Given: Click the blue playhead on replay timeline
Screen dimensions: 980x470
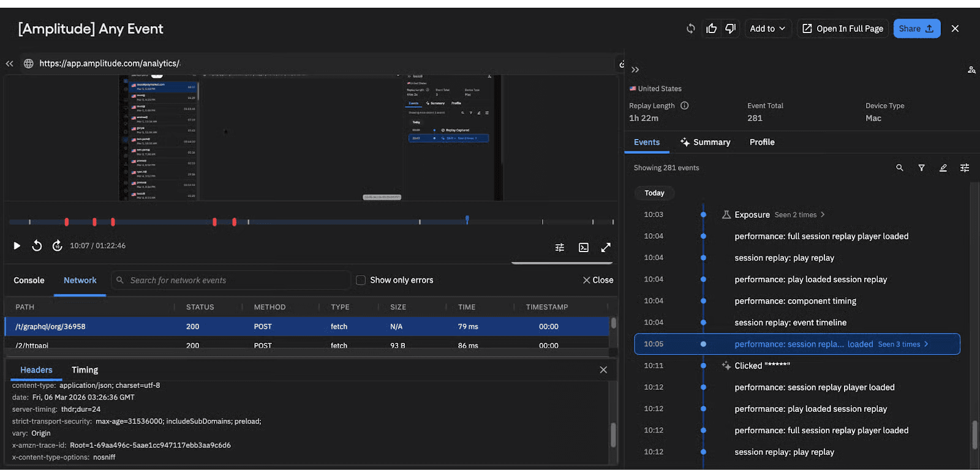Looking at the screenshot, I should point(467,219).
